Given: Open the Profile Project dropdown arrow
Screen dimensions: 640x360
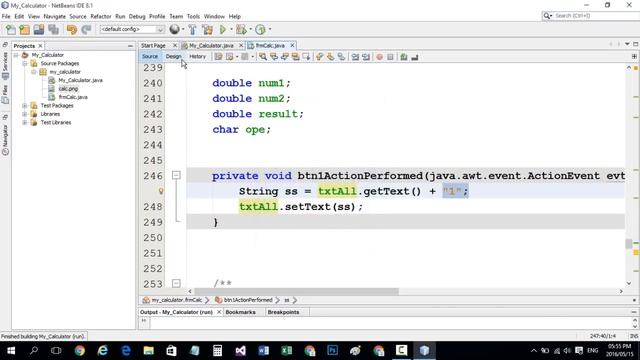Looking at the screenshot, I should (x=270, y=29).
